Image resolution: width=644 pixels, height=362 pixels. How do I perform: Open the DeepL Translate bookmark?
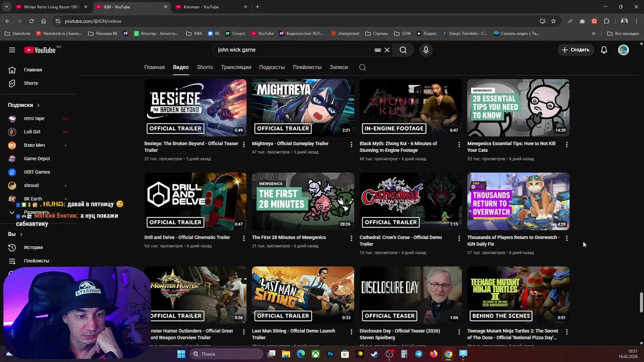(x=465, y=34)
